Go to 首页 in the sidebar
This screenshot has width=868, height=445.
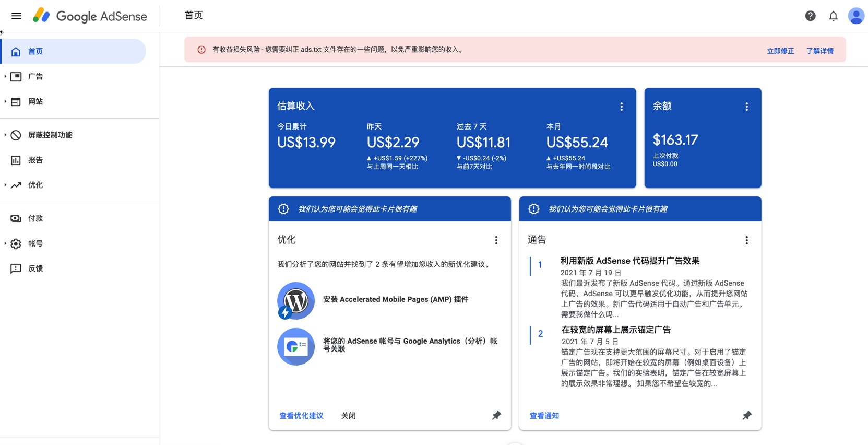74,51
